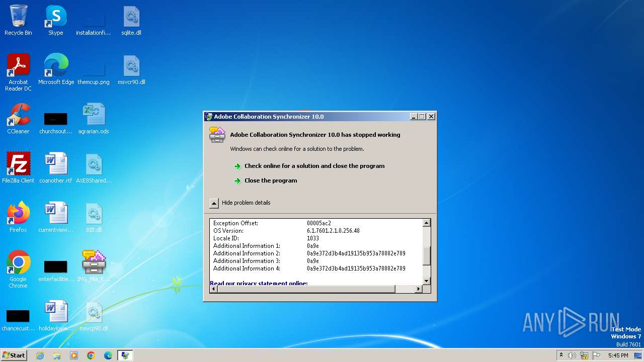Open the FileZilla Client shortcut
644x362 pixels.
pyautogui.click(x=18, y=168)
